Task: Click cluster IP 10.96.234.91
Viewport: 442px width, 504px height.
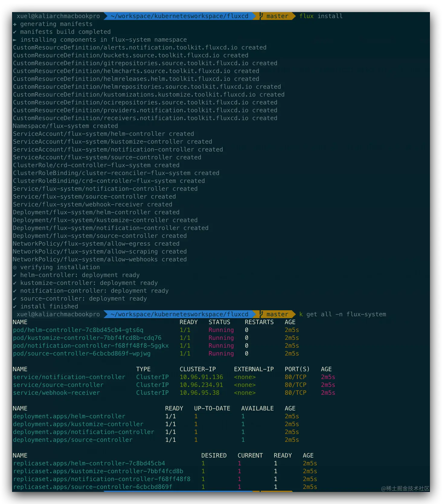Action: tap(201, 385)
